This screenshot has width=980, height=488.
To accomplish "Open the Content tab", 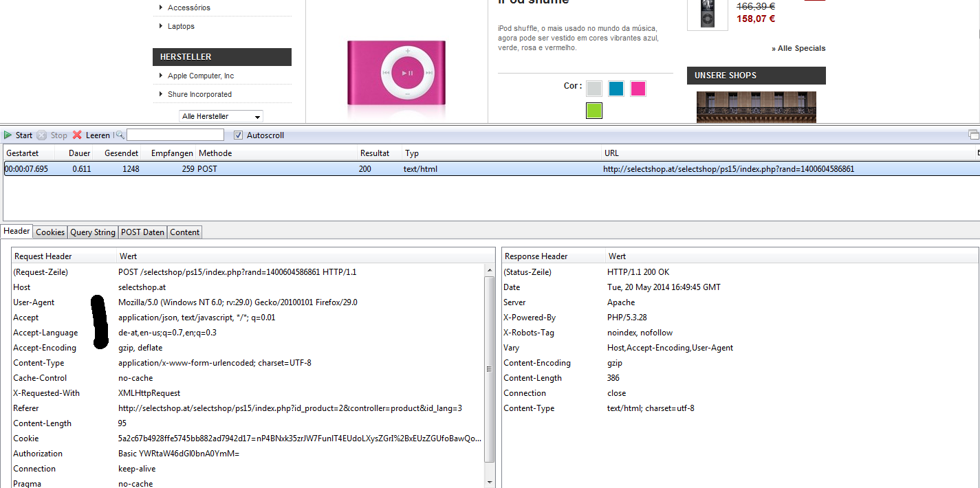I will point(185,232).
